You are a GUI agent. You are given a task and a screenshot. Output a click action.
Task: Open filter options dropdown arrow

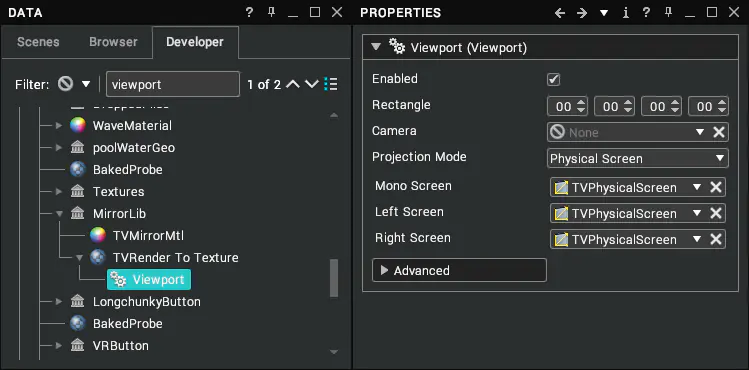(x=86, y=85)
